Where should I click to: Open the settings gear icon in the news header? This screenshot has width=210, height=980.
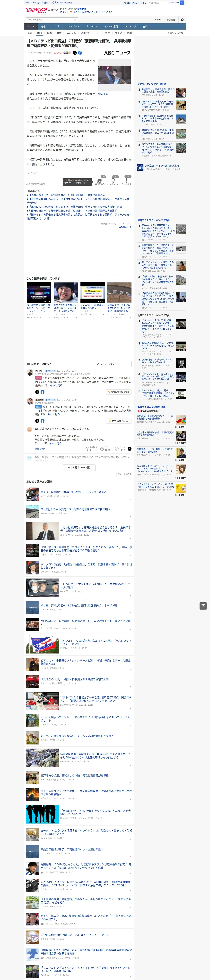click(x=182, y=20)
